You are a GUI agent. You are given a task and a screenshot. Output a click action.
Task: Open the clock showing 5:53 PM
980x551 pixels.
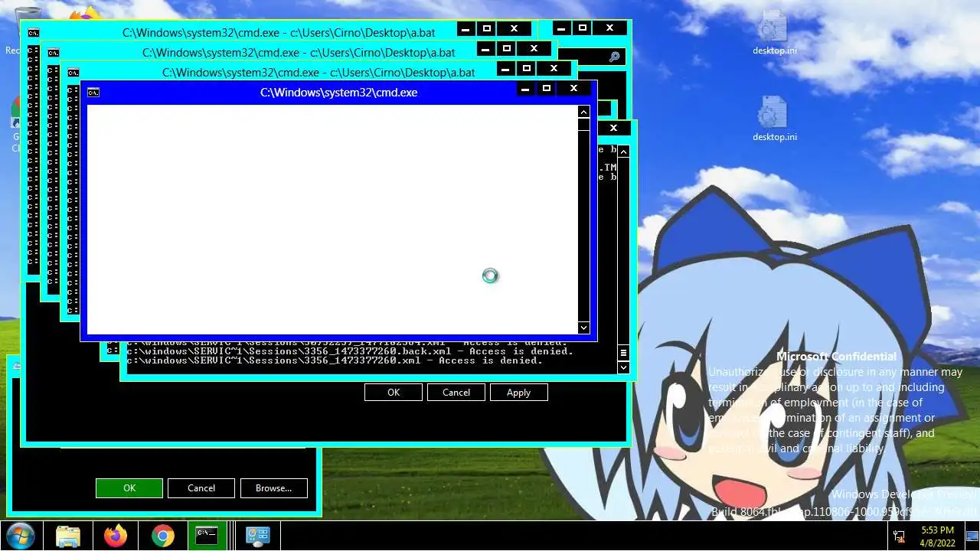tap(938, 536)
